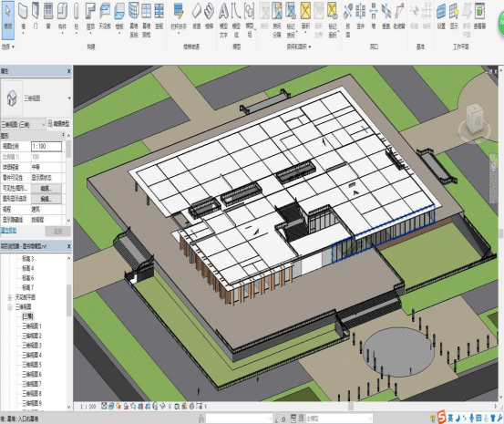Close the Project Browser panel

click(x=68, y=246)
